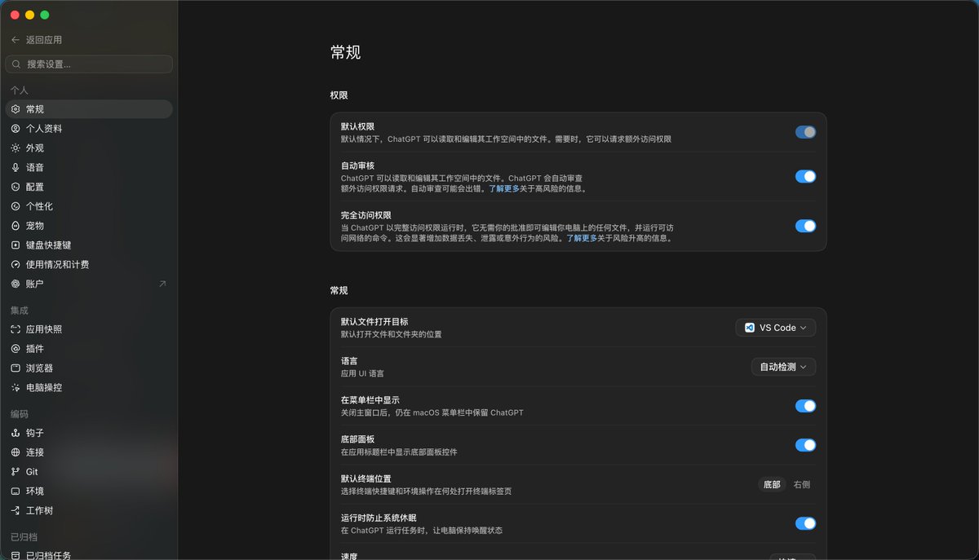Image resolution: width=979 pixels, height=560 pixels.
Task: Click the 个性化 icon in sidebar
Action: pyautogui.click(x=16, y=207)
